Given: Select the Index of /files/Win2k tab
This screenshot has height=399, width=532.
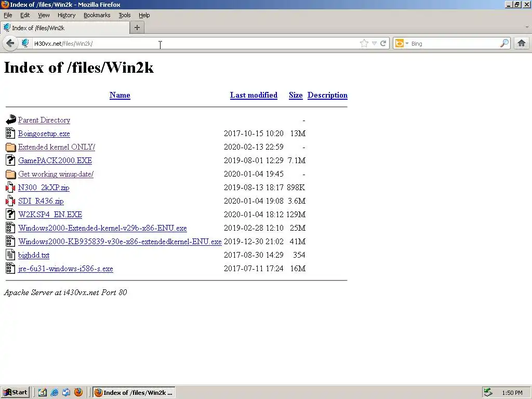Looking at the screenshot, I should tap(65, 28).
